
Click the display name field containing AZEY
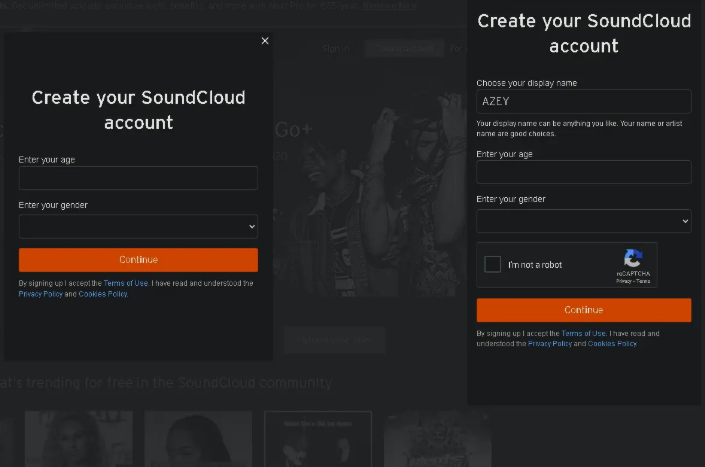(x=584, y=101)
